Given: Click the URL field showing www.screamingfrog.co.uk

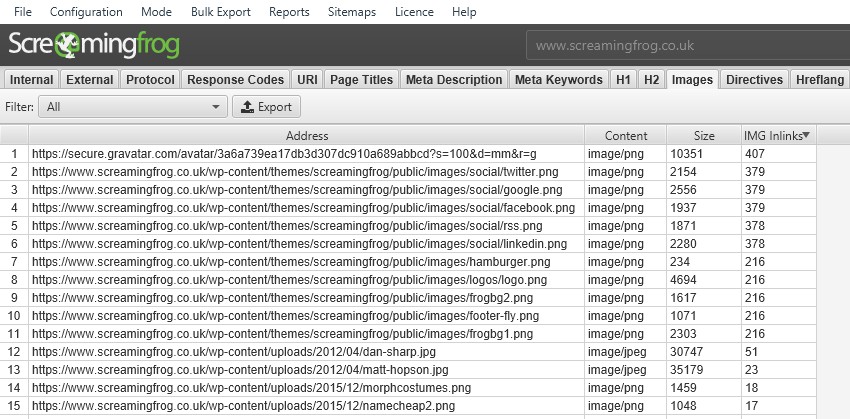Looking at the screenshot, I should point(688,46).
